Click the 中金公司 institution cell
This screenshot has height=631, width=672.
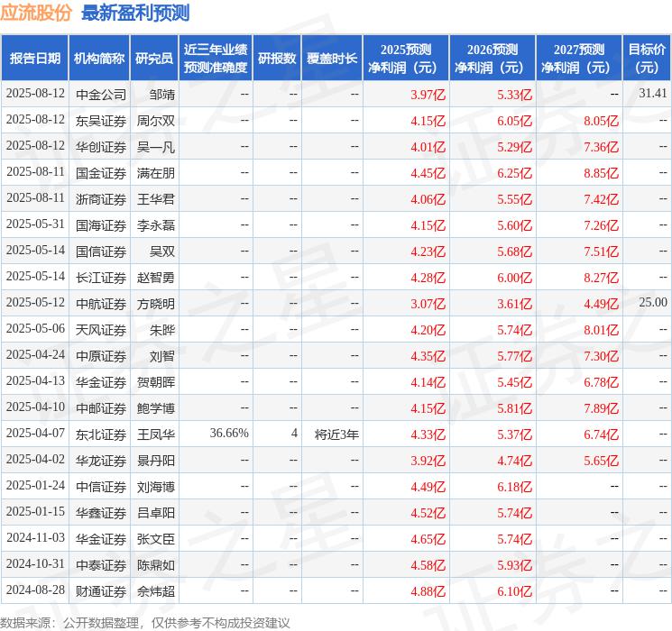101,95
